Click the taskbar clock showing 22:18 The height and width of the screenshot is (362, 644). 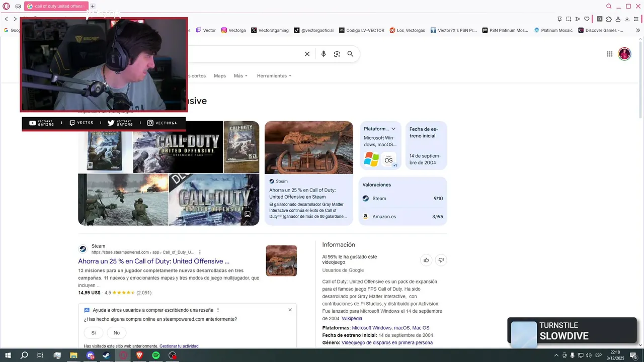tap(615, 355)
